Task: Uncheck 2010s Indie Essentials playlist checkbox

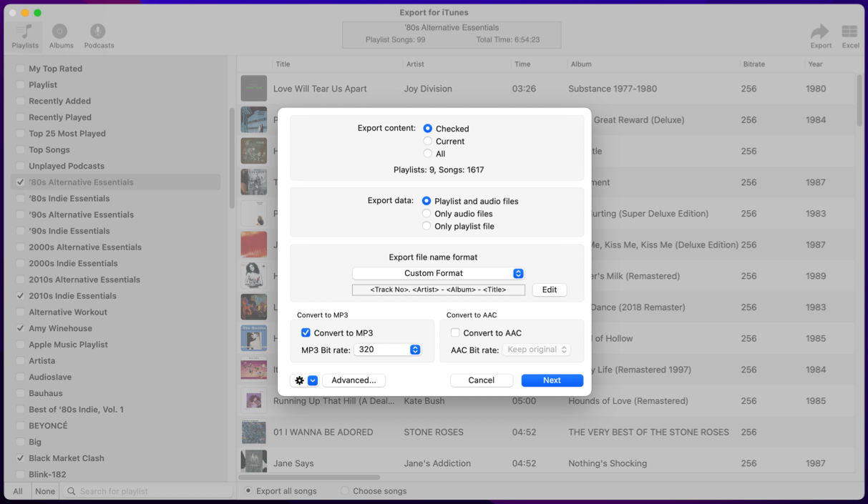Action: 20,296
